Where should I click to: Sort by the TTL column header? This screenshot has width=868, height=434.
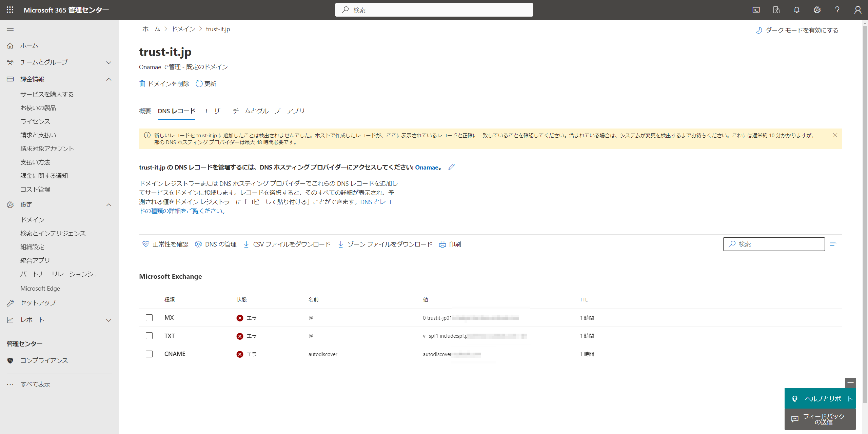pos(584,300)
